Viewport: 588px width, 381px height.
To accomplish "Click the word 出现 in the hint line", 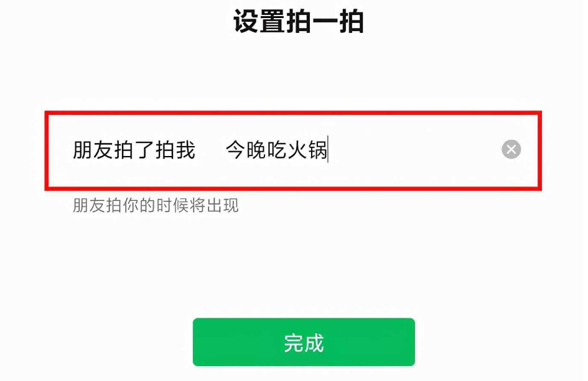I will click(222, 205).
